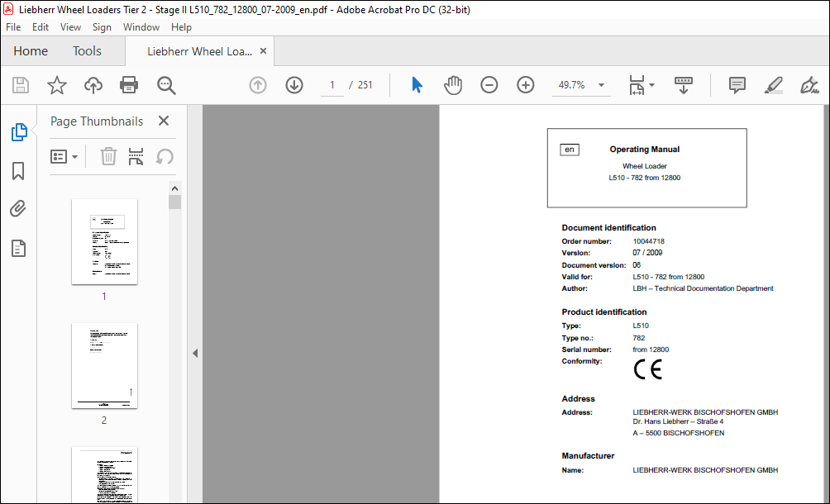Activate the Hand pan tool
The width and height of the screenshot is (830, 504).
click(x=453, y=85)
